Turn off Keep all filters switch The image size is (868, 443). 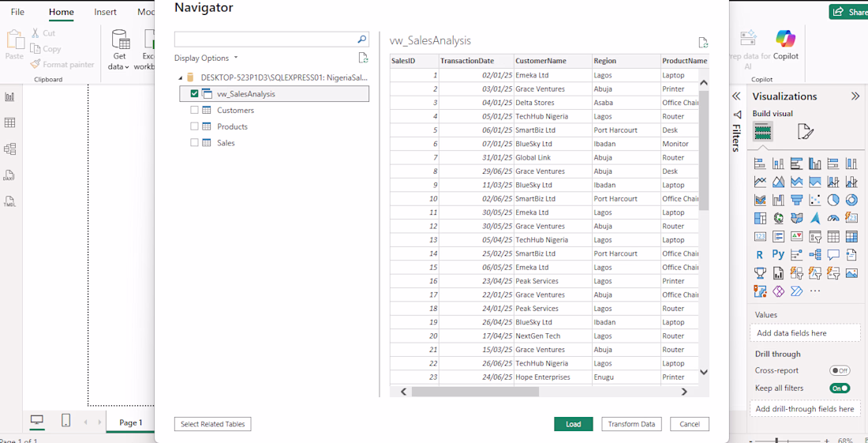pyautogui.click(x=840, y=389)
